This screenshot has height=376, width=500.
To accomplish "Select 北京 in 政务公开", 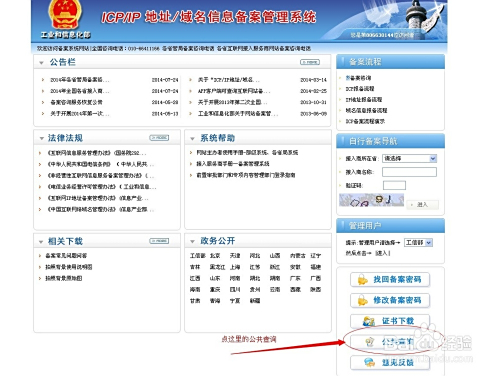I will [x=215, y=256].
